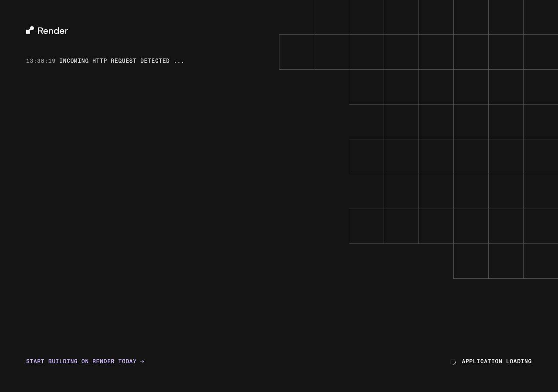This screenshot has width=558, height=392.
Task: Click the word INCOMING in the log
Action: pyautogui.click(x=74, y=61)
